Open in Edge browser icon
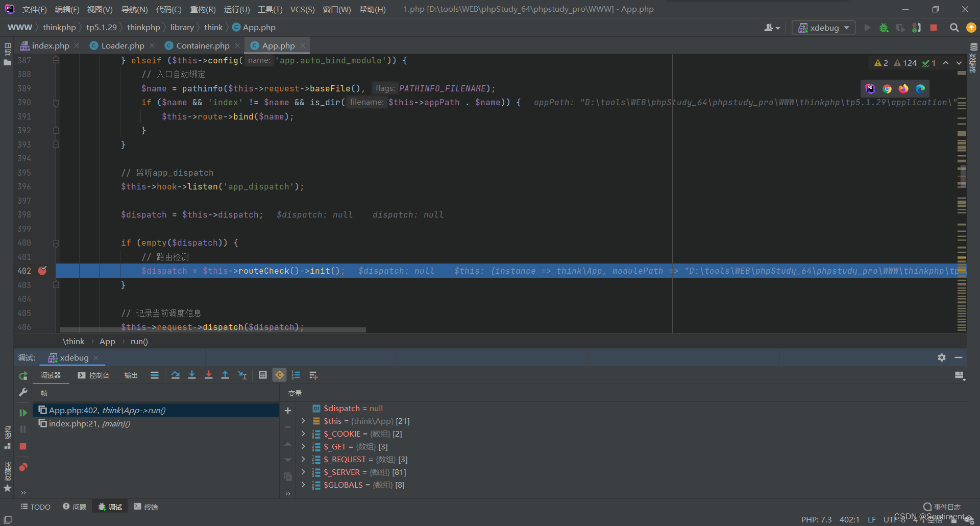Image resolution: width=980 pixels, height=526 pixels. [x=920, y=89]
